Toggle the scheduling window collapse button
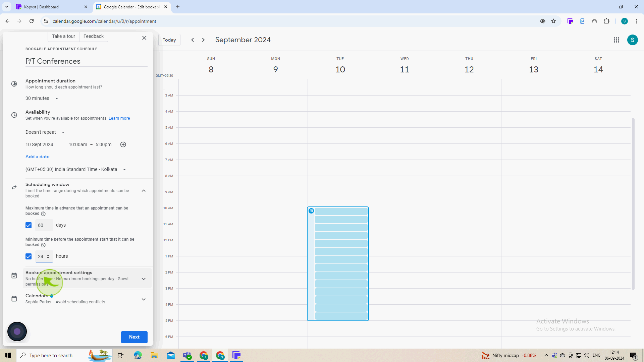Screen dimensions: 644x362 144,190
